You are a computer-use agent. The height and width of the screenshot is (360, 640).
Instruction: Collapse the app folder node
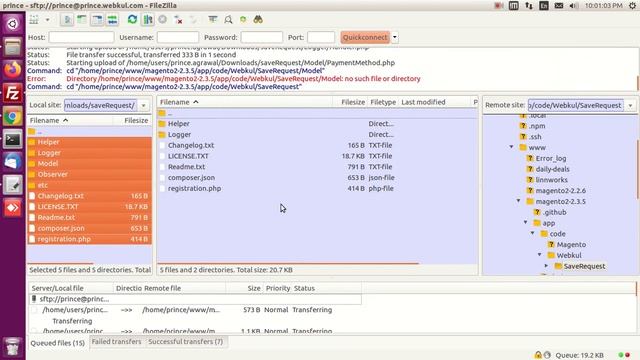click(x=526, y=222)
